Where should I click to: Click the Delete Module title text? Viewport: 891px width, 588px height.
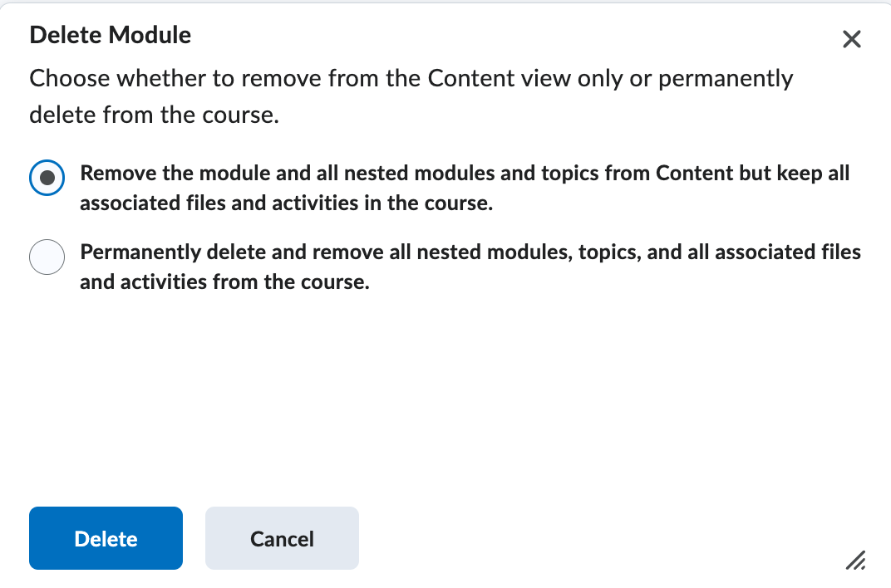[110, 35]
